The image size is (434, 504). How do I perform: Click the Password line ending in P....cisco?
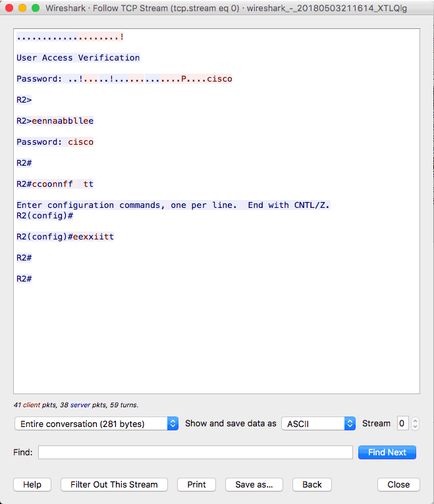point(124,79)
